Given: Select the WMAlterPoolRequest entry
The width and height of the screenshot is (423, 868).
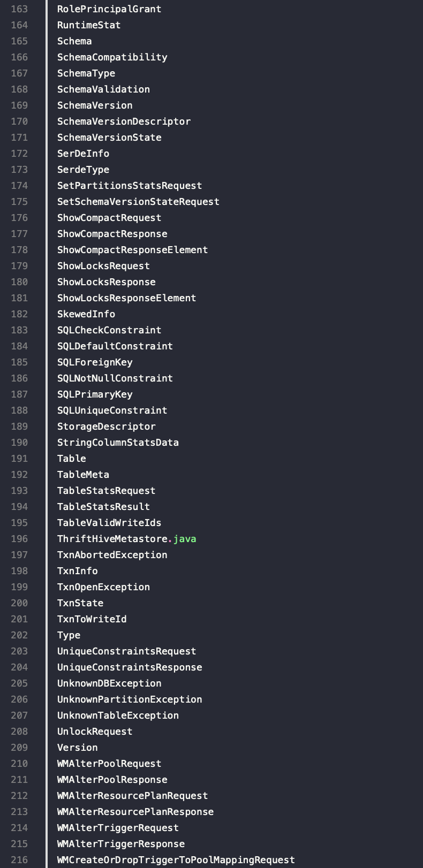Looking at the screenshot, I should (x=109, y=764).
